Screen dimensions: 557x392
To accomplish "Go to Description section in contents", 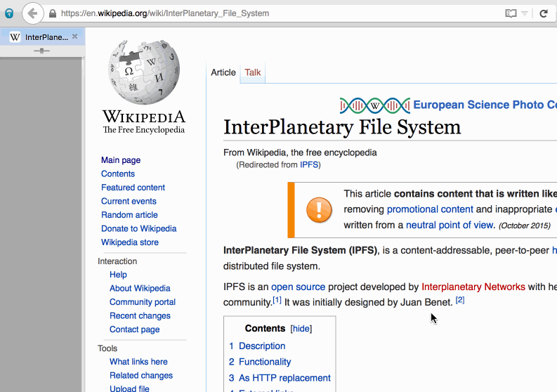I will pyautogui.click(x=262, y=346).
